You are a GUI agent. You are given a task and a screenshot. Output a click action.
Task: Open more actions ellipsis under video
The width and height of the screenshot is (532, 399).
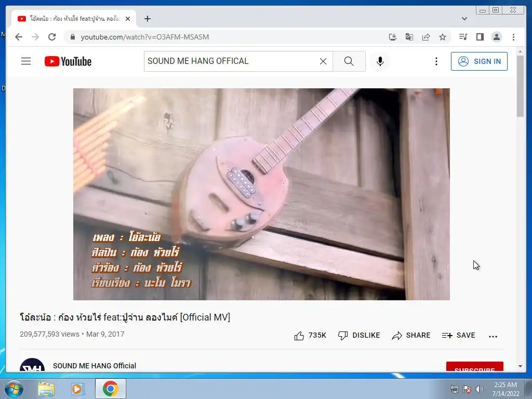[493, 336]
